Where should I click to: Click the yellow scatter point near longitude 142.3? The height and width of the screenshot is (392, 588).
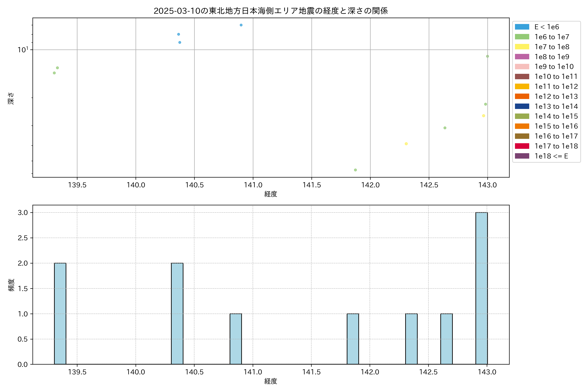tap(406, 144)
